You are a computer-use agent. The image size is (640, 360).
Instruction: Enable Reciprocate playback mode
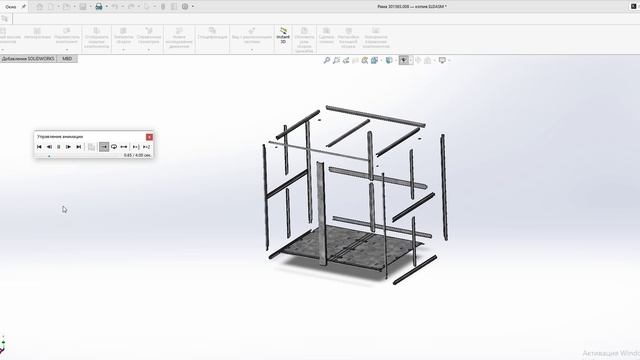(124, 147)
